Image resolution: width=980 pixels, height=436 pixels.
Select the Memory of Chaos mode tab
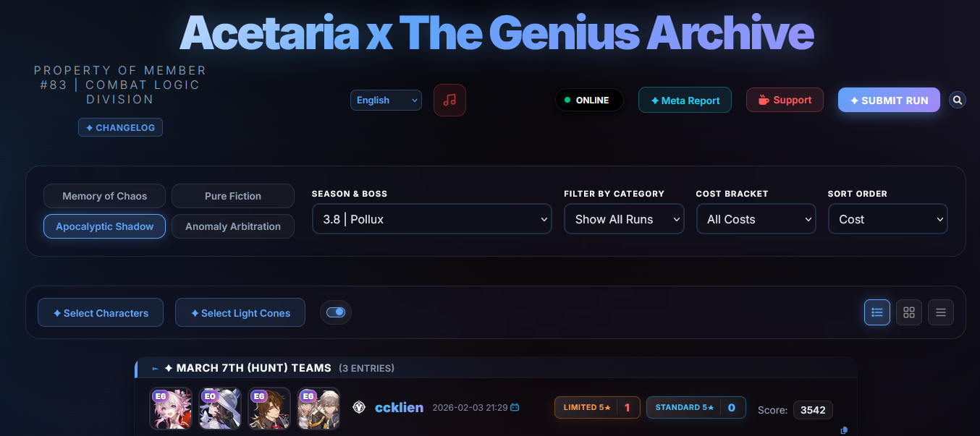(104, 196)
